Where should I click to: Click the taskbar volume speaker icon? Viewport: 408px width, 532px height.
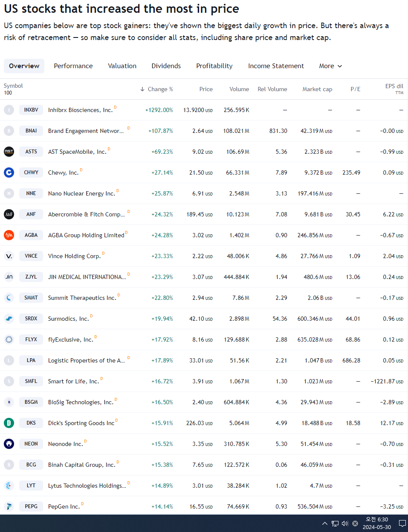pyautogui.click(x=345, y=523)
